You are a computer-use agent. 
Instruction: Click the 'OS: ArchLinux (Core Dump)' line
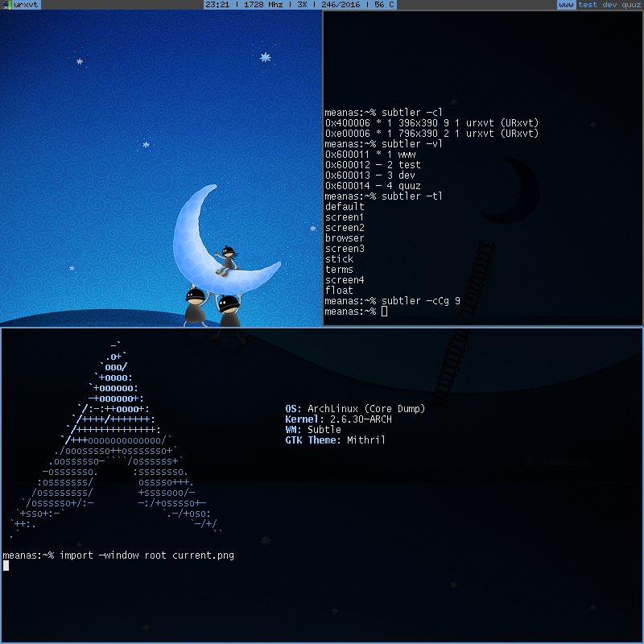click(355, 409)
